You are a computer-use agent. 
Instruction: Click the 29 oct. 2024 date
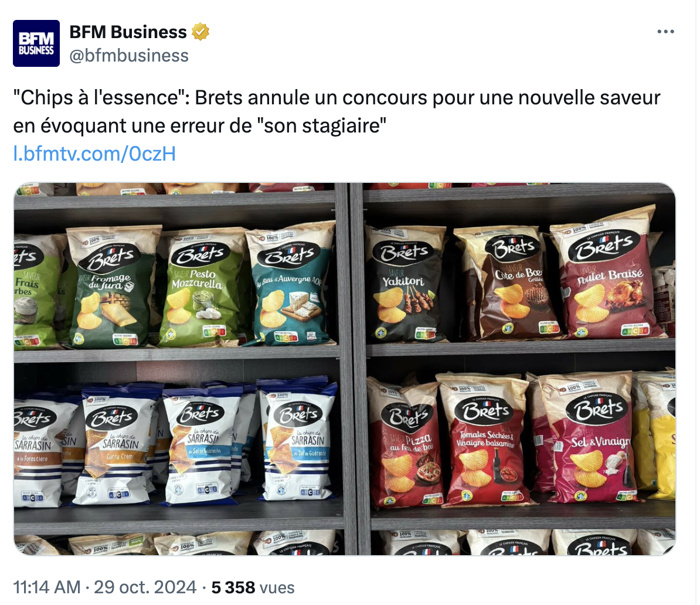point(145,587)
